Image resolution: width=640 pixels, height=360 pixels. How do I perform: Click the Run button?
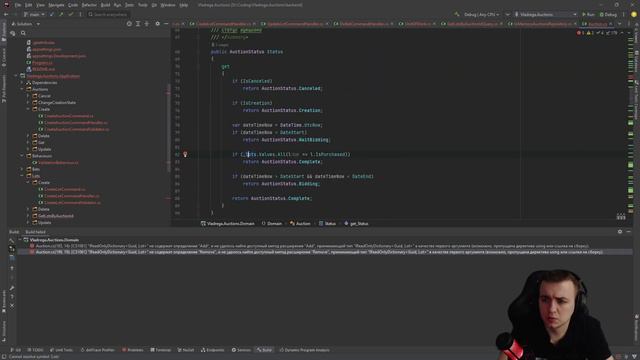pos(588,14)
